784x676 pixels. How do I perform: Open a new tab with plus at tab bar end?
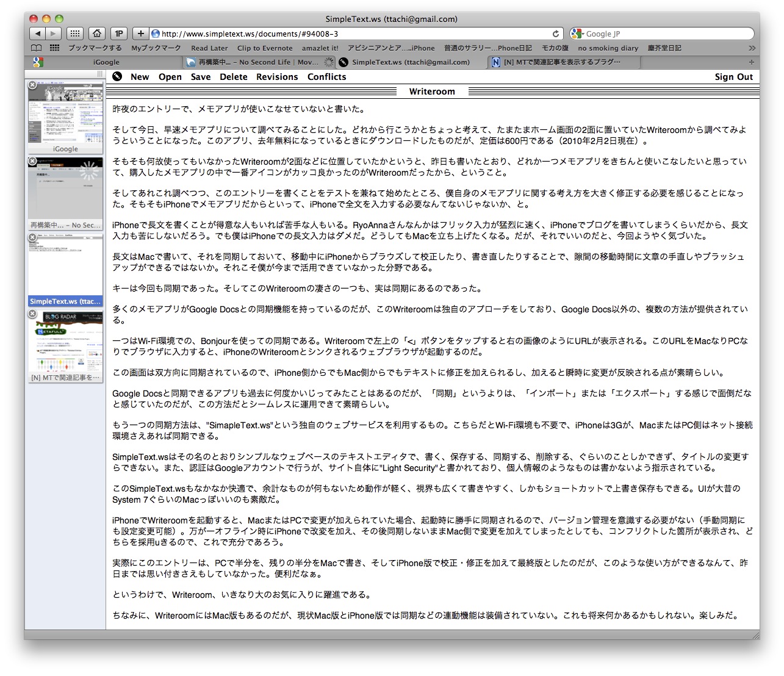click(x=751, y=62)
